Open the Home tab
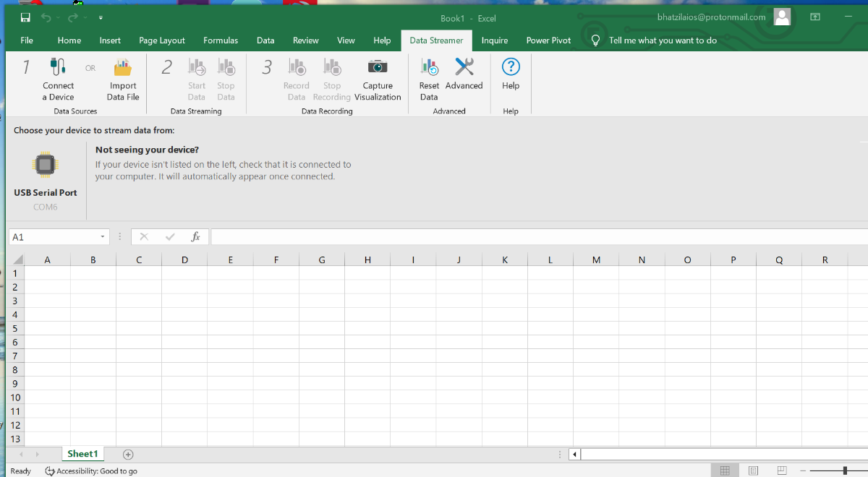The height and width of the screenshot is (477, 868). pyautogui.click(x=69, y=40)
